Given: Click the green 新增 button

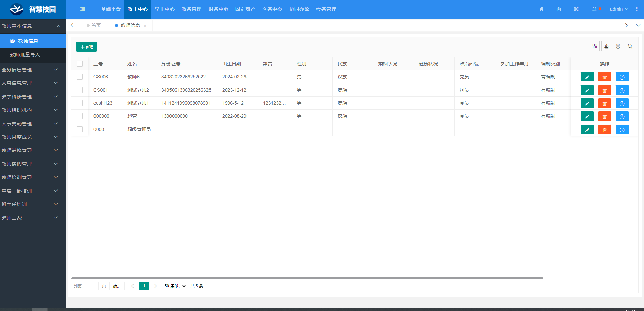Looking at the screenshot, I should pos(86,47).
